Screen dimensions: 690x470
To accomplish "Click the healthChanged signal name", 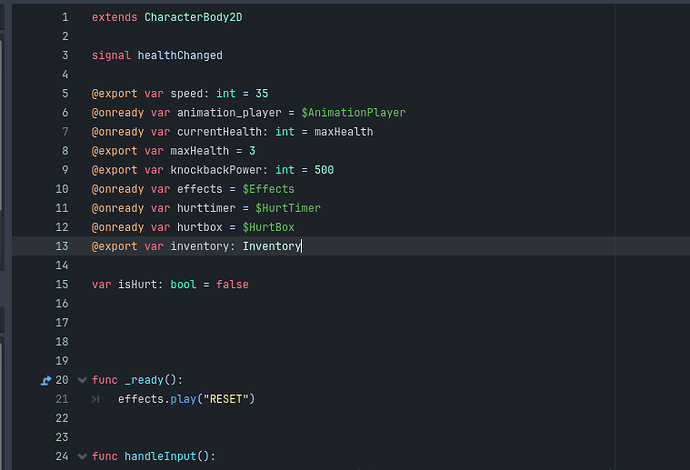I will pyautogui.click(x=180, y=56).
